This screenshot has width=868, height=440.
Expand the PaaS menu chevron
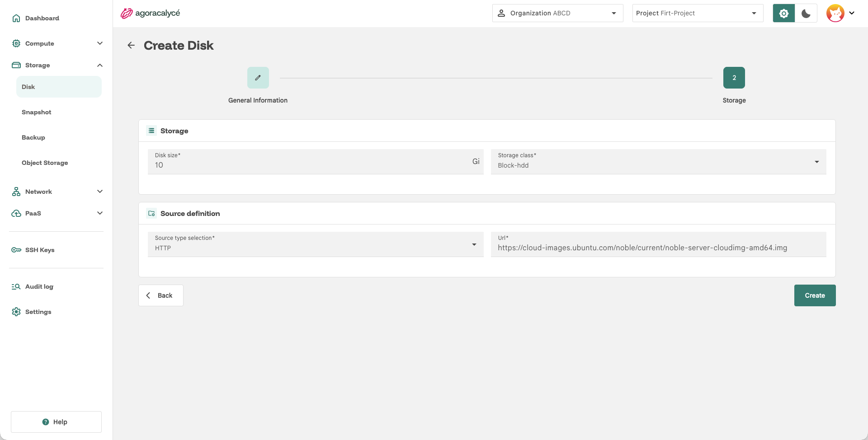(x=100, y=213)
